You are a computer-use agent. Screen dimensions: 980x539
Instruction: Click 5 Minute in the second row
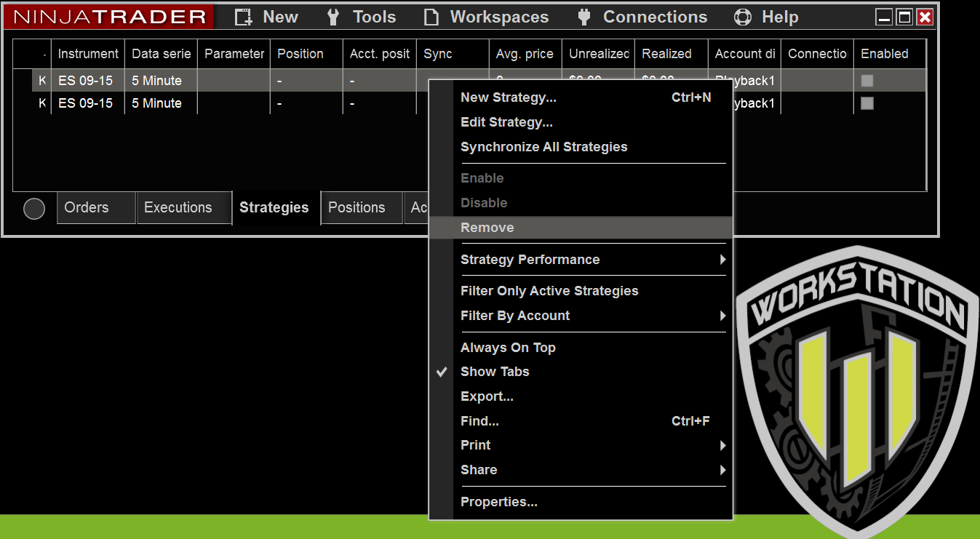click(157, 103)
